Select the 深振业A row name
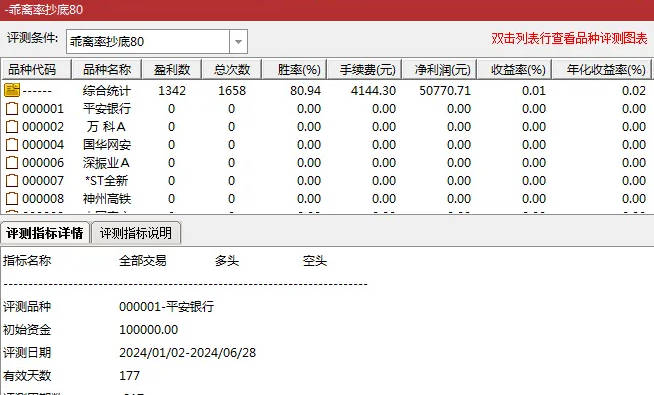654x395 pixels. [x=106, y=162]
